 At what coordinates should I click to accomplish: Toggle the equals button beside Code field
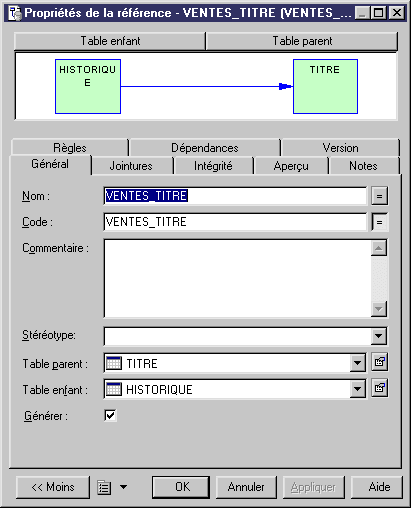click(x=379, y=222)
